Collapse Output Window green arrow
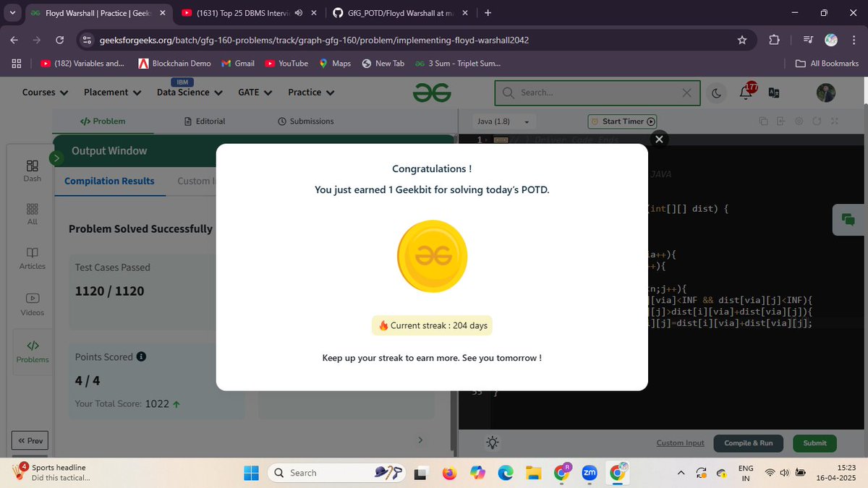 [x=56, y=158]
